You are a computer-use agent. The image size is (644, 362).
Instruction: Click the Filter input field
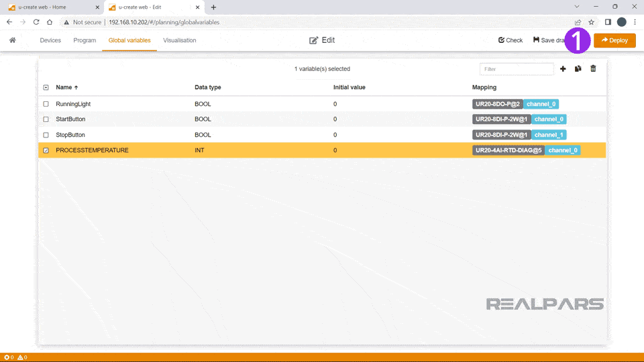point(517,69)
